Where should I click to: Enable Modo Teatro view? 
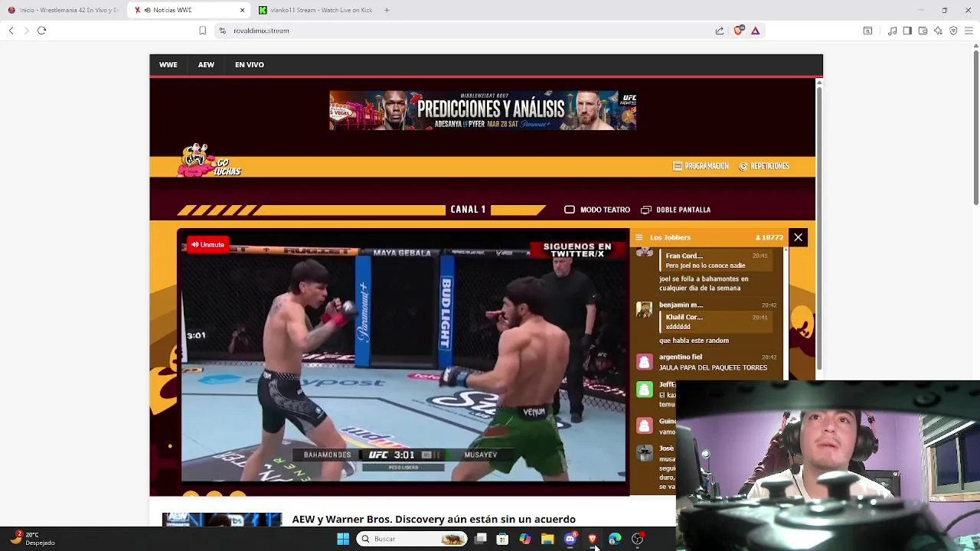point(597,210)
